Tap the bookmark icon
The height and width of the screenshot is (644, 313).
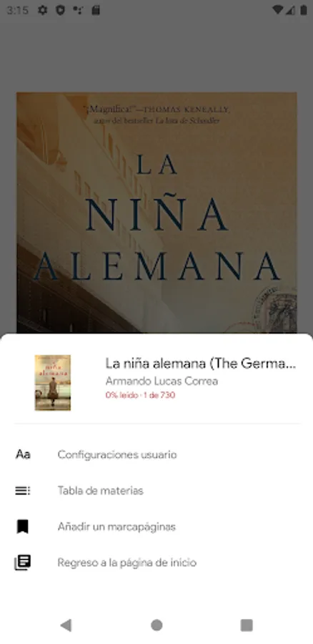[x=23, y=526]
